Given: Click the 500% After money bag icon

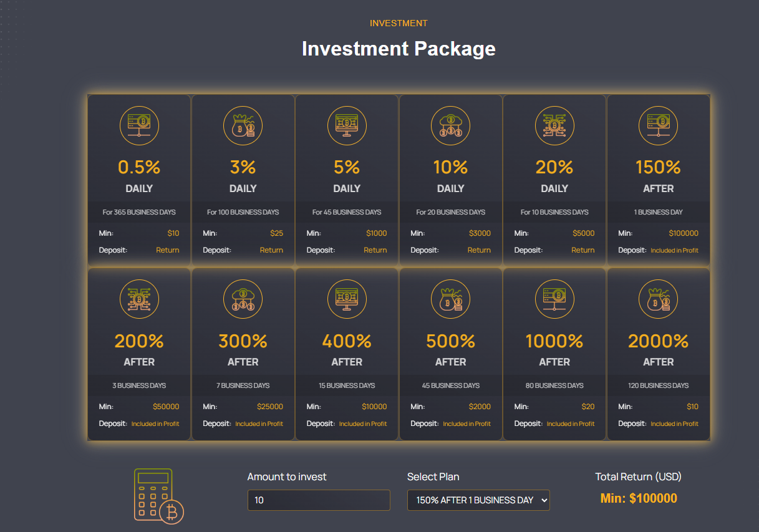Looking at the screenshot, I should [450, 299].
